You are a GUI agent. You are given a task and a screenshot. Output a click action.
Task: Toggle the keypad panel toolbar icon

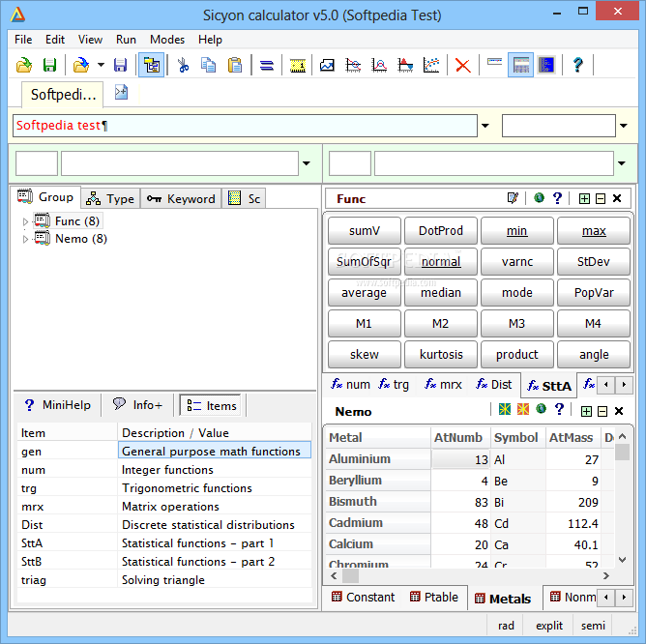[520, 65]
